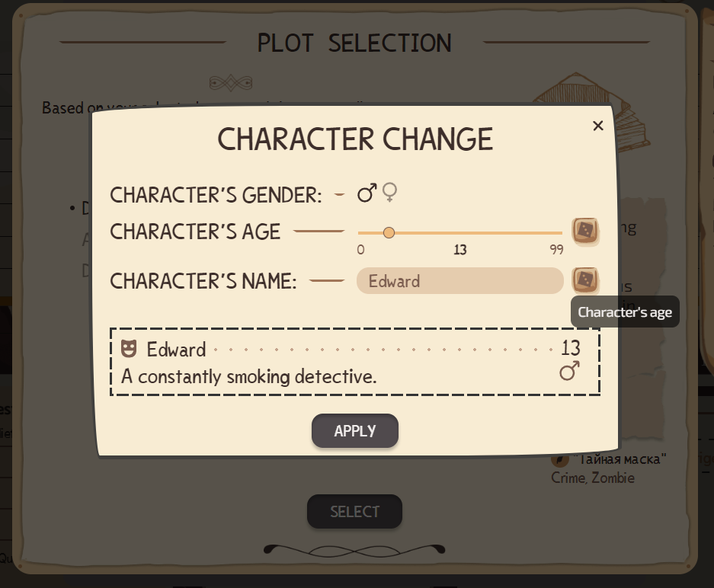Click the 99 end of the age slider
714x588 pixels.
pos(556,249)
